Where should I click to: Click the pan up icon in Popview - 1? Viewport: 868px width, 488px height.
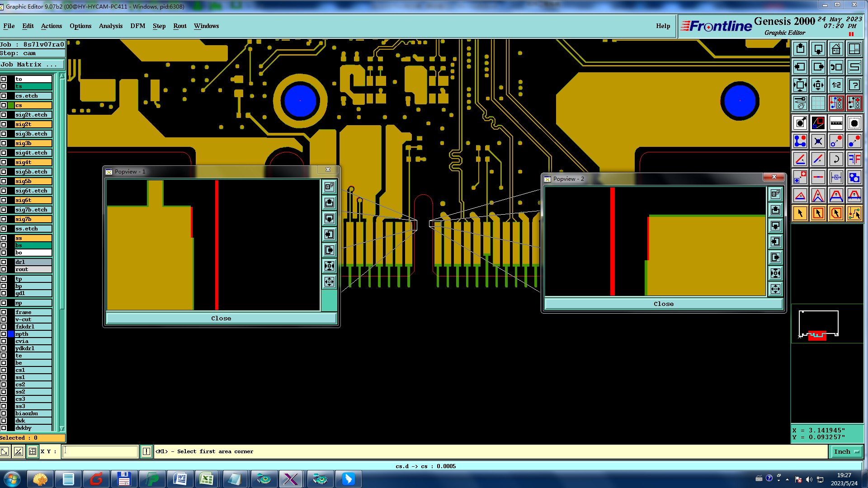click(330, 202)
